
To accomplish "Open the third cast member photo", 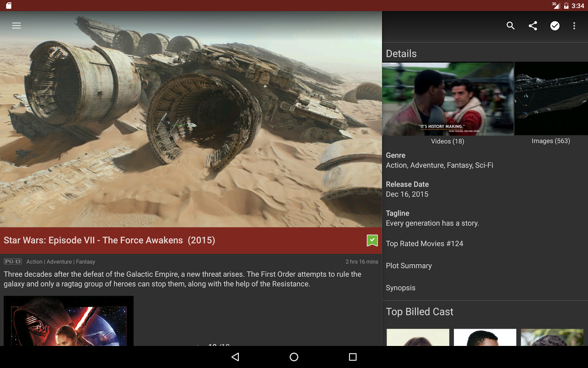I will (552, 337).
